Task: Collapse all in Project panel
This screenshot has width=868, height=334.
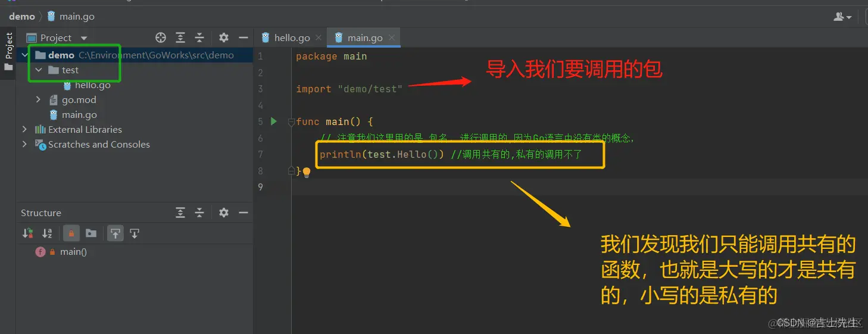Action: [200, 38]
